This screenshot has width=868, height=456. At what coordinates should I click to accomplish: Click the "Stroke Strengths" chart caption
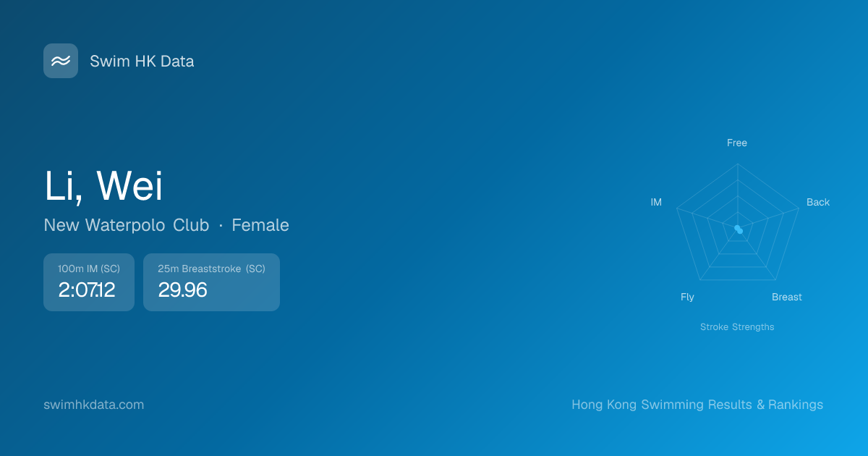(x=736, y=327)
